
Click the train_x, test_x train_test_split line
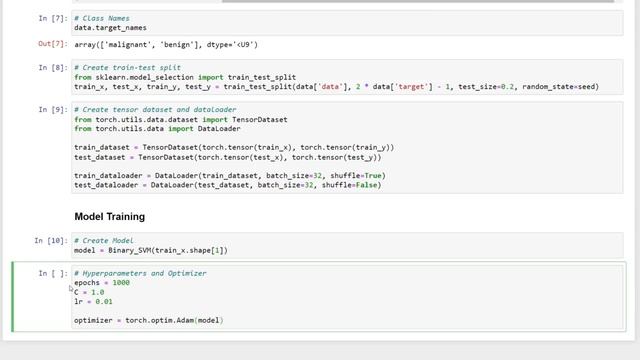coord(336,87)
